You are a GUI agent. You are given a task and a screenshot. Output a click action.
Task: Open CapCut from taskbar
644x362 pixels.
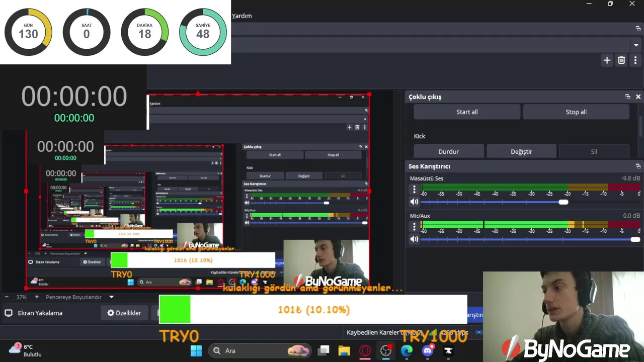pyautogui.click(x=448, y=350)
